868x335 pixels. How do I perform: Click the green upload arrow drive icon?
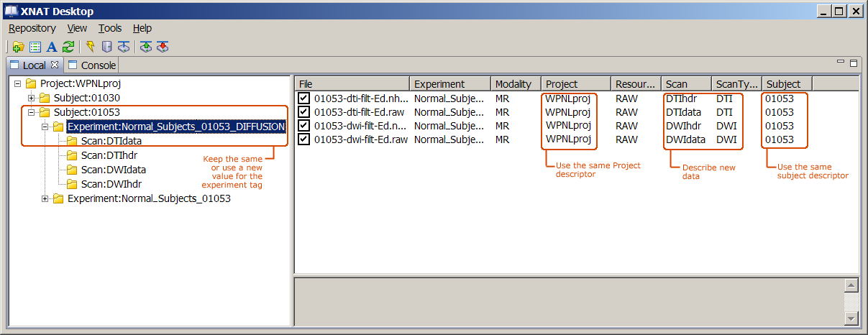(x=146, y=47)
